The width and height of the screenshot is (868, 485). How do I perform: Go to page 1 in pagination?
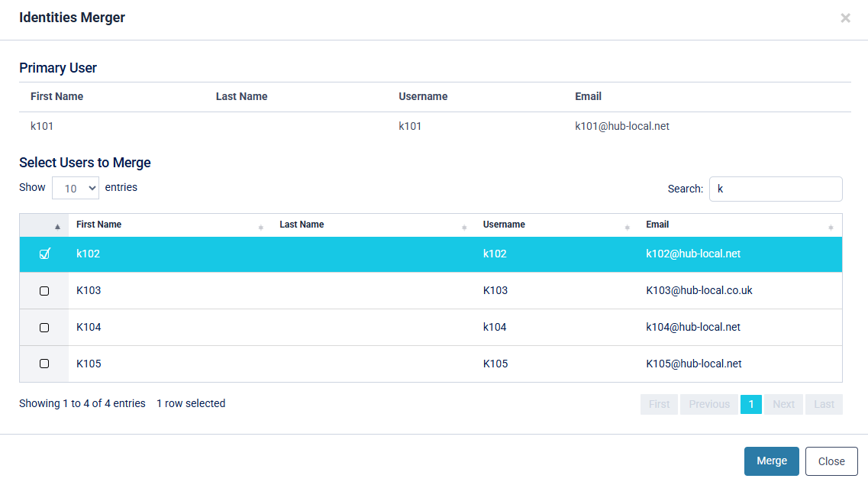(750, 404)
